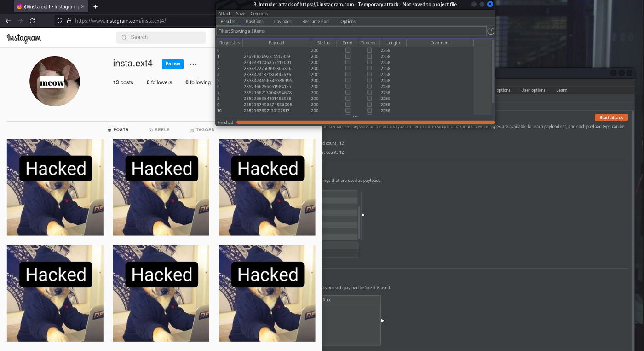Sort results by Payload column header
The height and width of the screenshot is (351, 644).
click(x=276, y=43)
